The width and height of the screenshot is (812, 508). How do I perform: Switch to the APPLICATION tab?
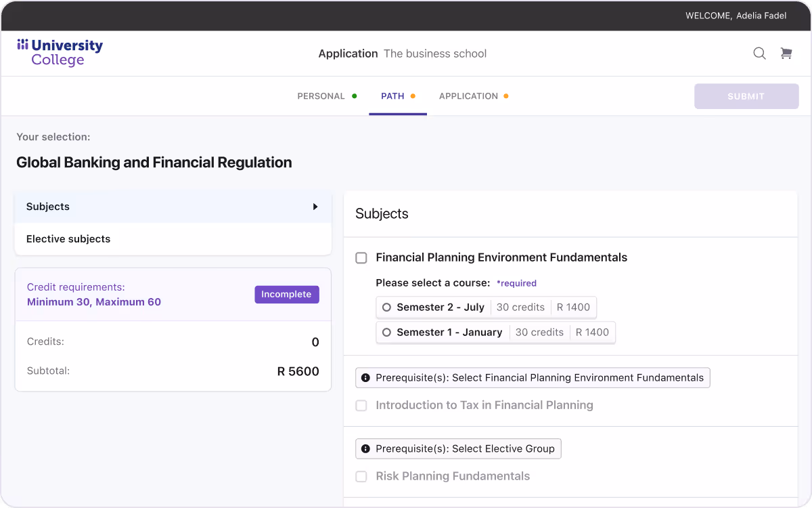[468, 96]
